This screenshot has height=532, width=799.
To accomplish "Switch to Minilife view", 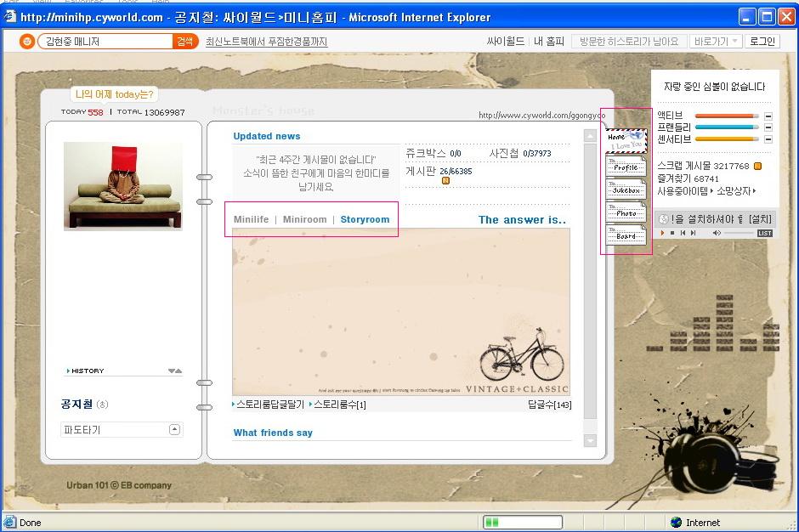I will pos(252,219).
